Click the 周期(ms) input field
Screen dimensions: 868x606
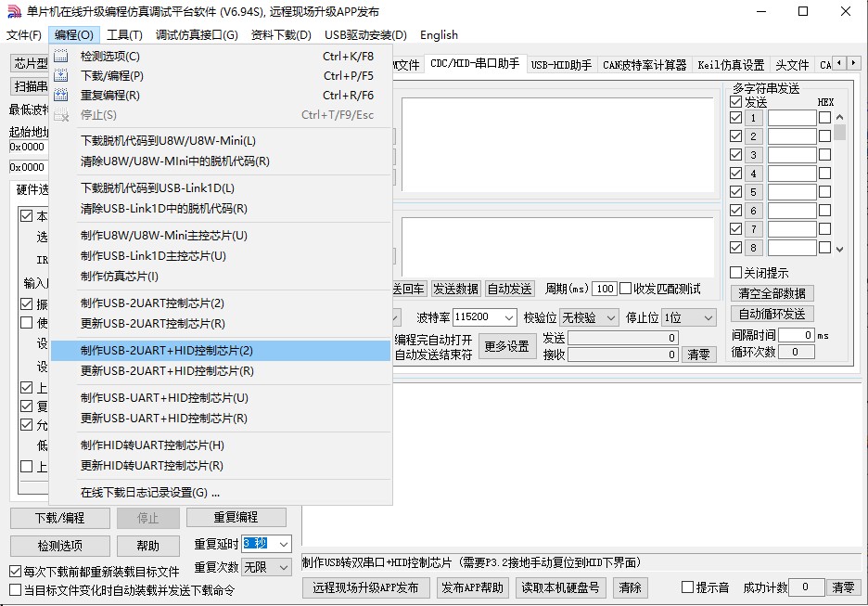click(x=605, y=289)
